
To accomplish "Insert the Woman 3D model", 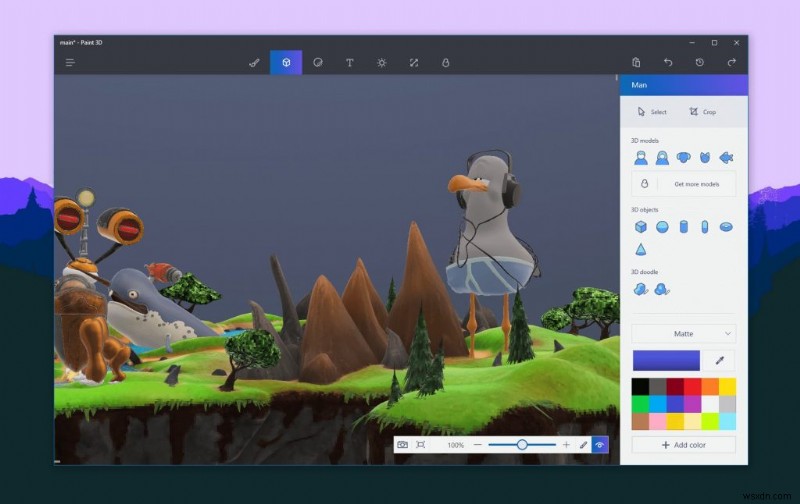I will pyautogui.click(x=662, y=158).
